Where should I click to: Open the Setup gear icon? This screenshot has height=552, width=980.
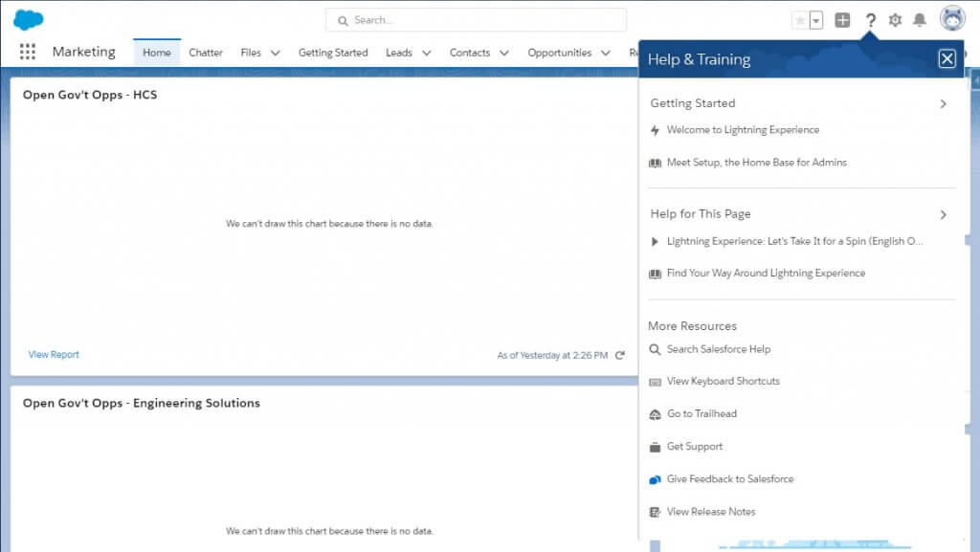tap(895, 21)
